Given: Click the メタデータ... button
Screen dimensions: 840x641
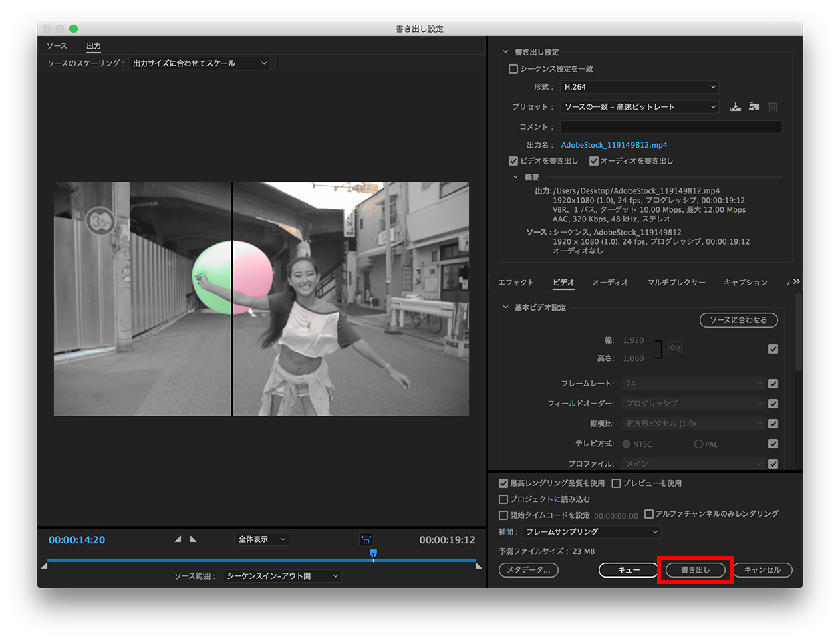Looking at the screenshot, I should pos(529,570).
